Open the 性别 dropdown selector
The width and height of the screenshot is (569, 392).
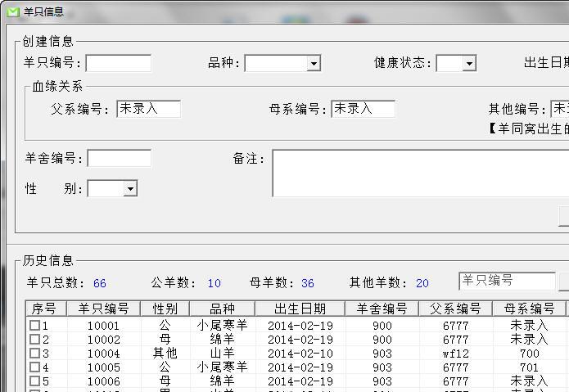130,189
